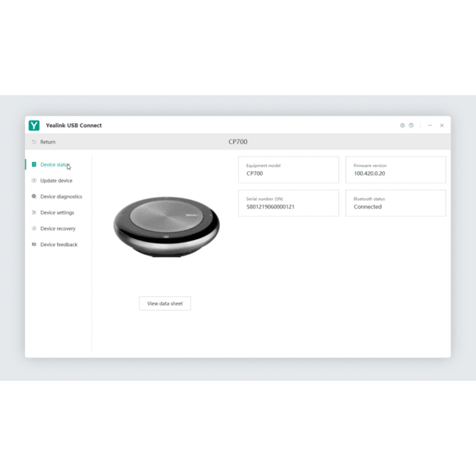
Task: Click the Bluetooth status Connected card
Action: [x=396, y=203]
